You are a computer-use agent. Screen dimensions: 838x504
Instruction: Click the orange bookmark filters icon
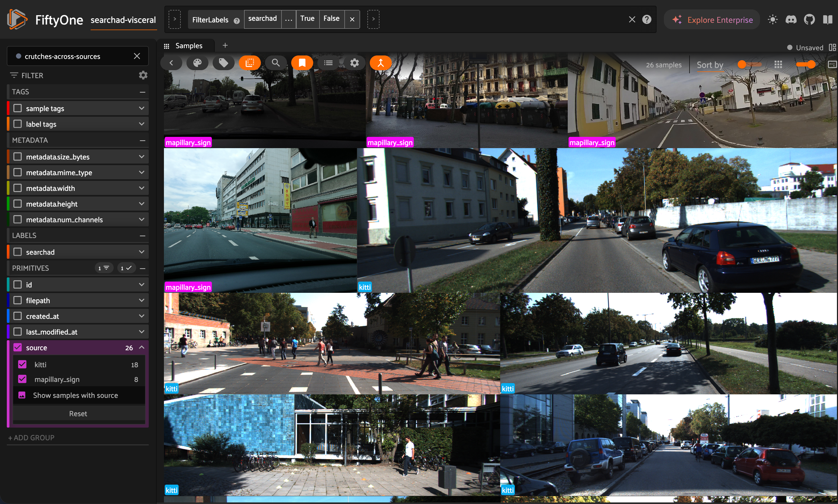click(x=302, y=63)
